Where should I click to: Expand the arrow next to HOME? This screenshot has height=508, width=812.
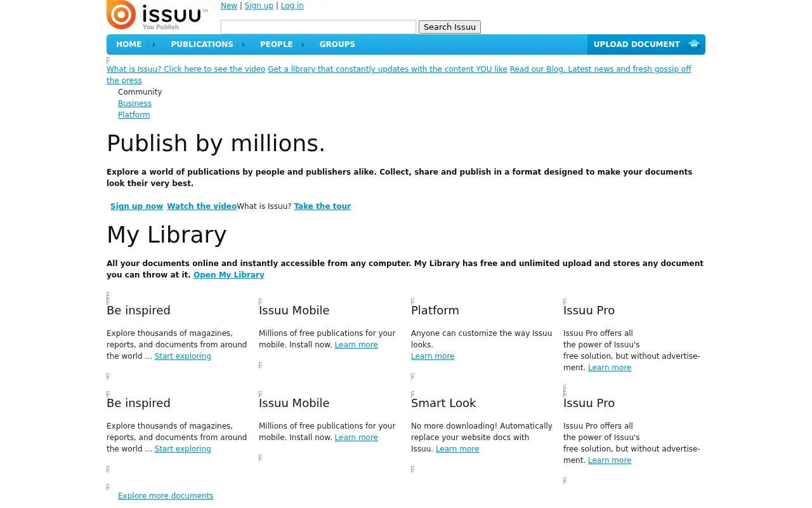152,44
